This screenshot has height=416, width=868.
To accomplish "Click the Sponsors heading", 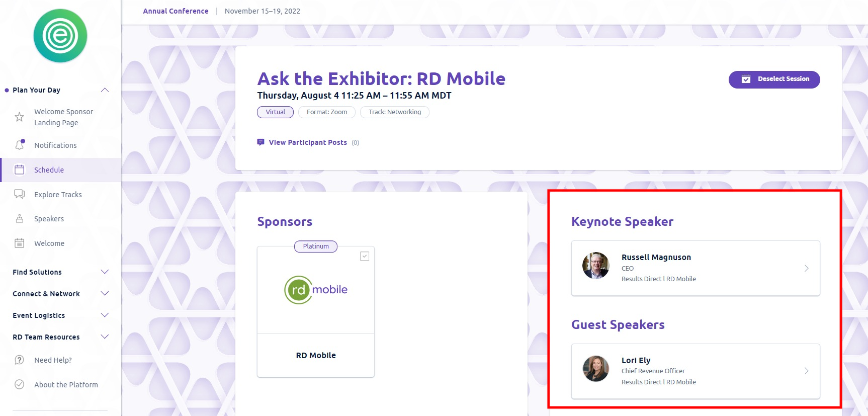I will [x=285, y=222].
